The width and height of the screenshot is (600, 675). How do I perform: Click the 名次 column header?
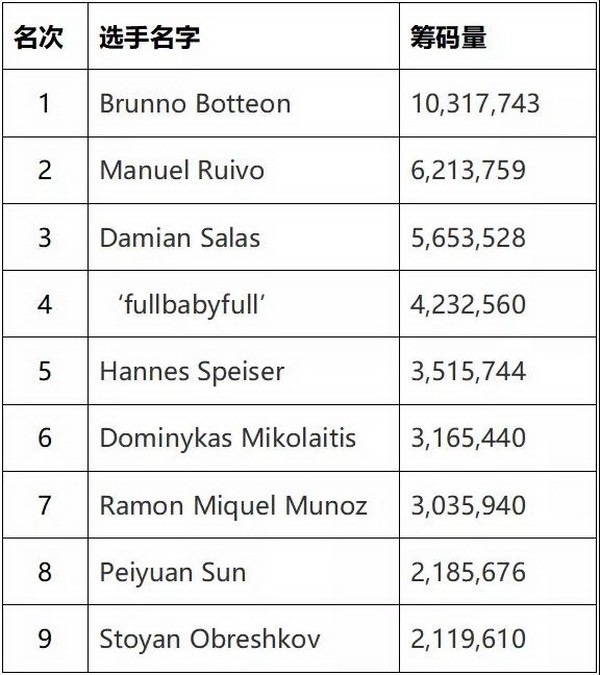tap(38, 37)
